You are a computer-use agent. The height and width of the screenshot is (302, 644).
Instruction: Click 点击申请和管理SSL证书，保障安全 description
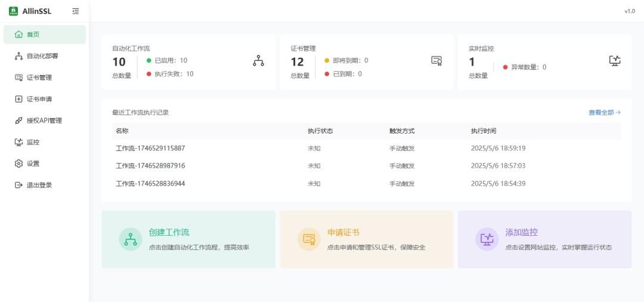[376, 247]
